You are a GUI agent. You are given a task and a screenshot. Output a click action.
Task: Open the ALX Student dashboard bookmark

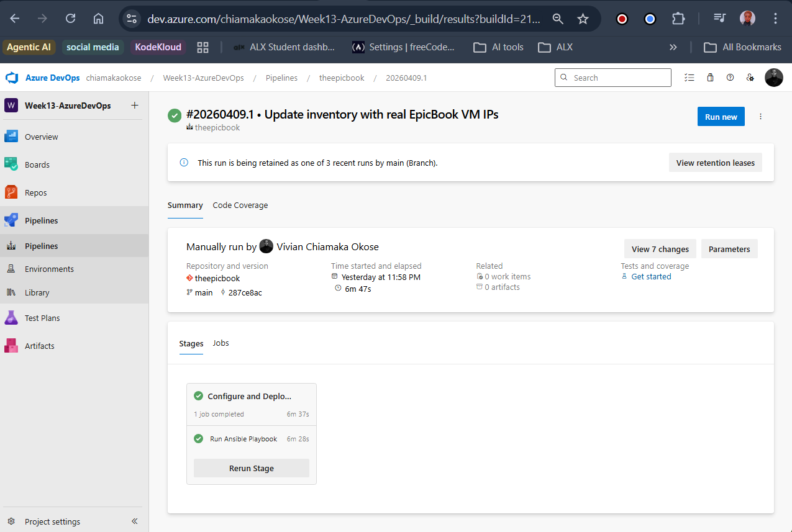pos(284,47)
